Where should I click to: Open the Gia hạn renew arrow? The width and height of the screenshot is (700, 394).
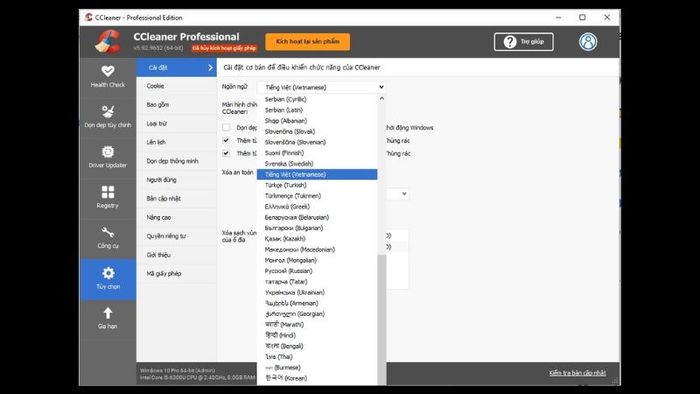pos(108,318)
